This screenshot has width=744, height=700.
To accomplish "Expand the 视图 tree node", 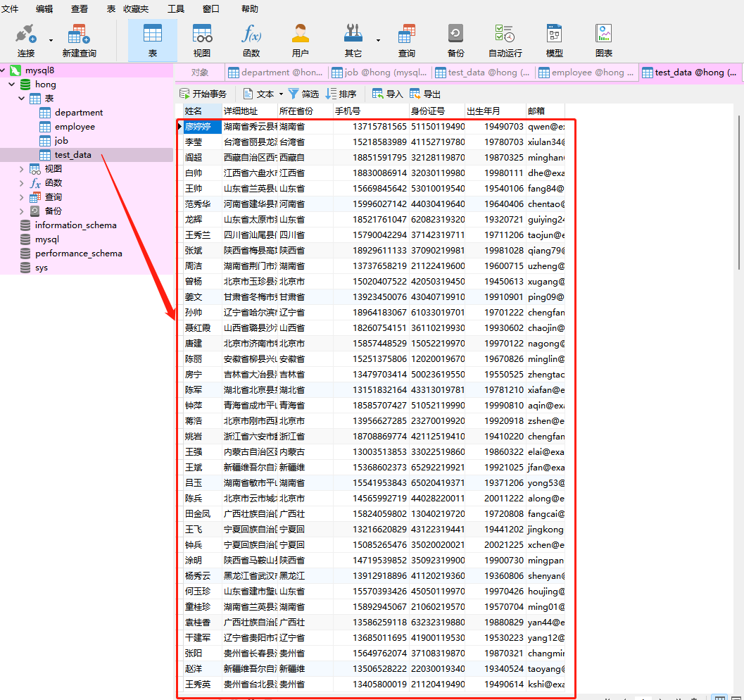I will point(21,169).
